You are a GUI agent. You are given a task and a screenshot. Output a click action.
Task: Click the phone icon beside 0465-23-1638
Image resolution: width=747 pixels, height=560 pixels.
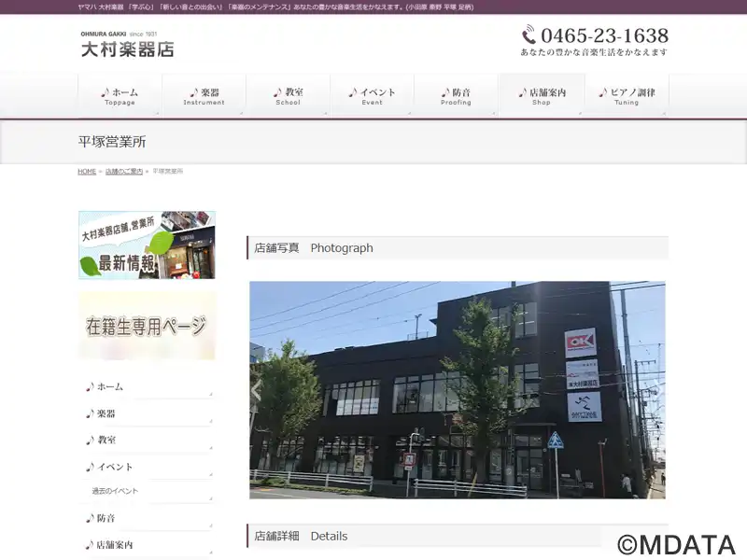point(529,35)
